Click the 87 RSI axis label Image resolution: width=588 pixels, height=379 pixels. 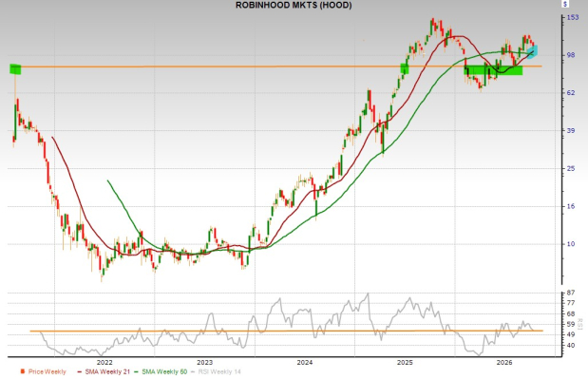571,293
